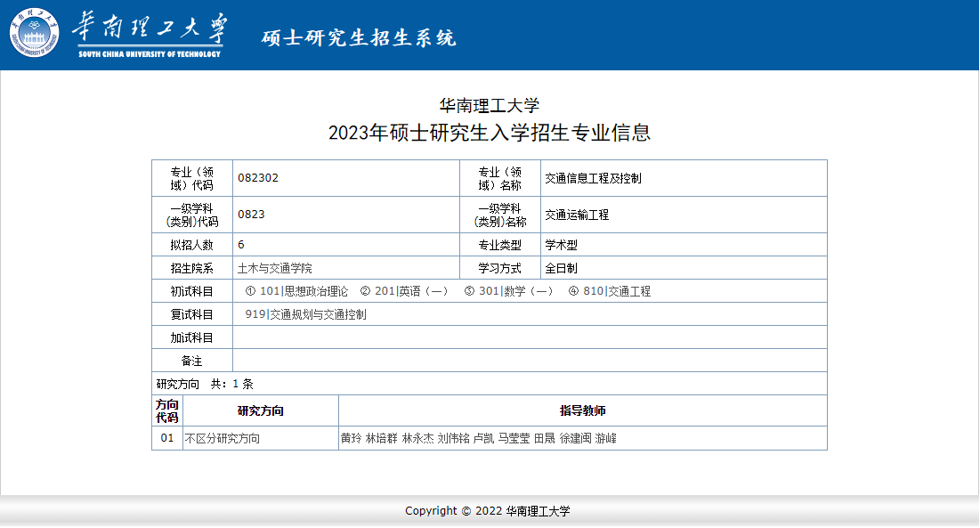Click the 研究方向 column header
The width and height of the screenshot is (980, 528).
click(261, 410)
